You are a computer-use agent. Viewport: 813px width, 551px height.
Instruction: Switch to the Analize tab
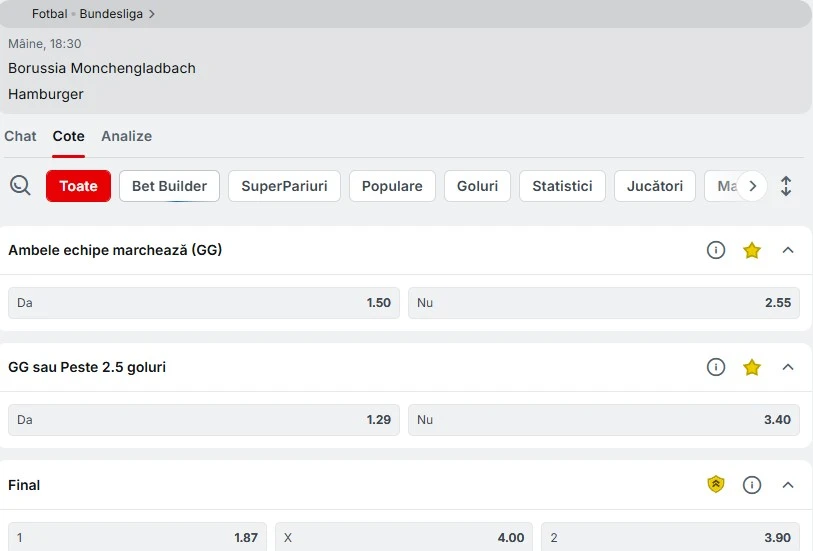click(127, 136)
